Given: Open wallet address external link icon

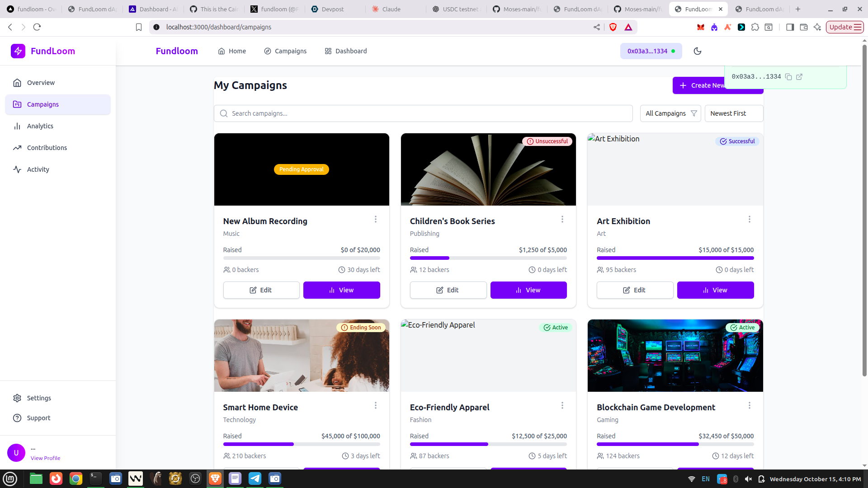Looking at the screenshot, I should pos(799,77).
